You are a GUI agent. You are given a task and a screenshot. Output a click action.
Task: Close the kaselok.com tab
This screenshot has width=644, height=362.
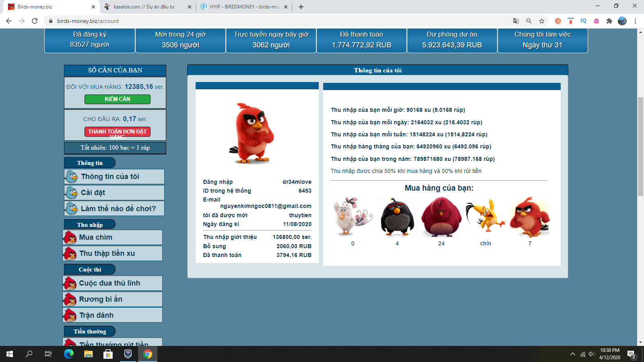(190, 7)
